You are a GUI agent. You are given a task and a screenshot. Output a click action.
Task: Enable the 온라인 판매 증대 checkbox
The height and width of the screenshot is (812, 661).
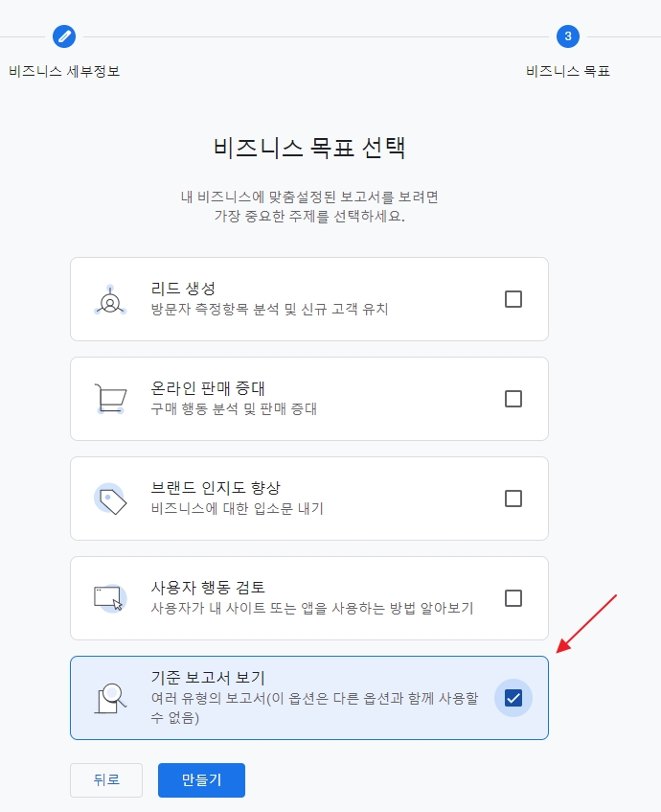[513, 398]
